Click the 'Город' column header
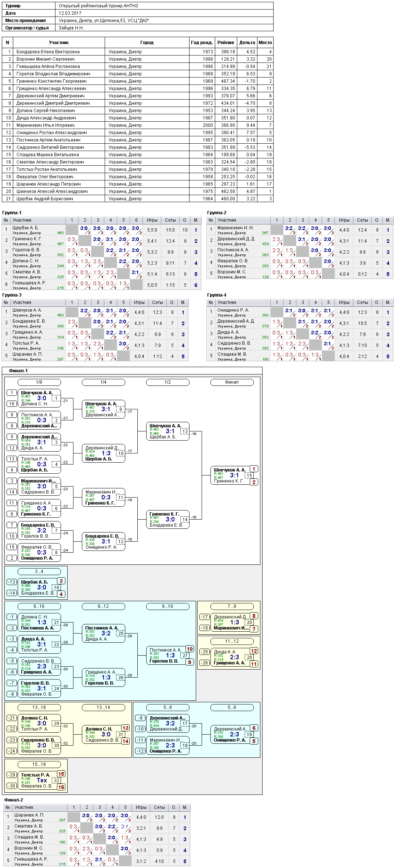This screenshot has height=868, width=397. [147, 43]
